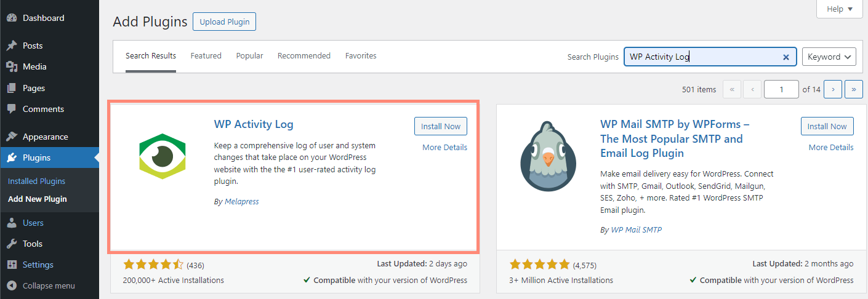Open More Details for WP Activity Log
Image resolution: width=868 pixels, height=299 pixels.
[x=444, y=147]
